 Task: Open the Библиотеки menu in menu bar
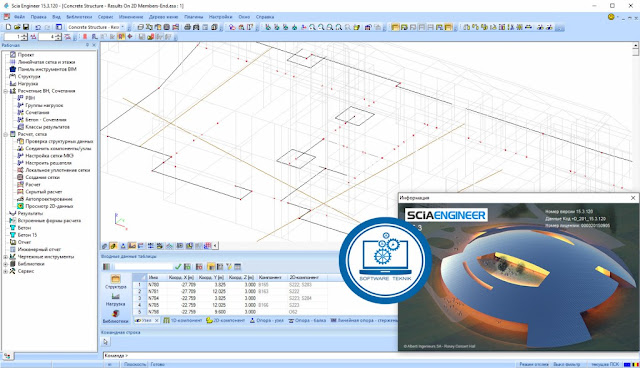79,17
